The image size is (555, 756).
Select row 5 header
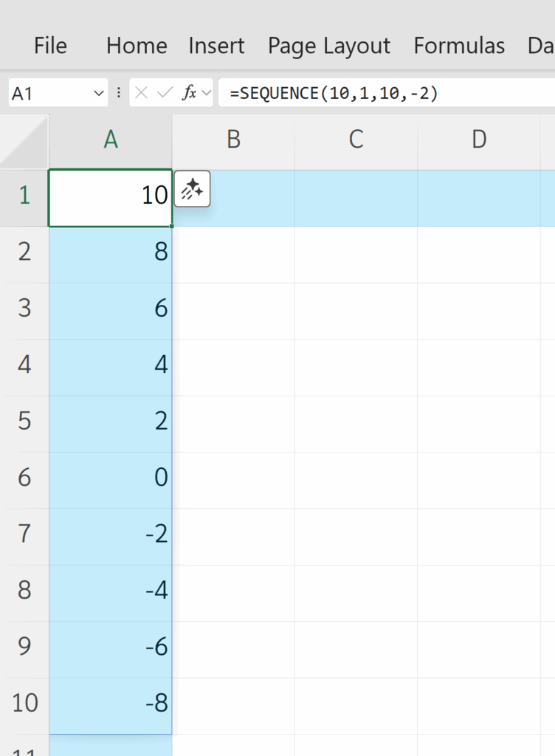coord(24,422)
